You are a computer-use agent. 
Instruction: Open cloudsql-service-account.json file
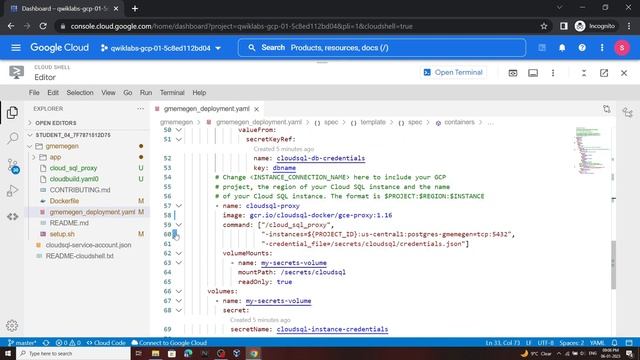tap(88, 245)
